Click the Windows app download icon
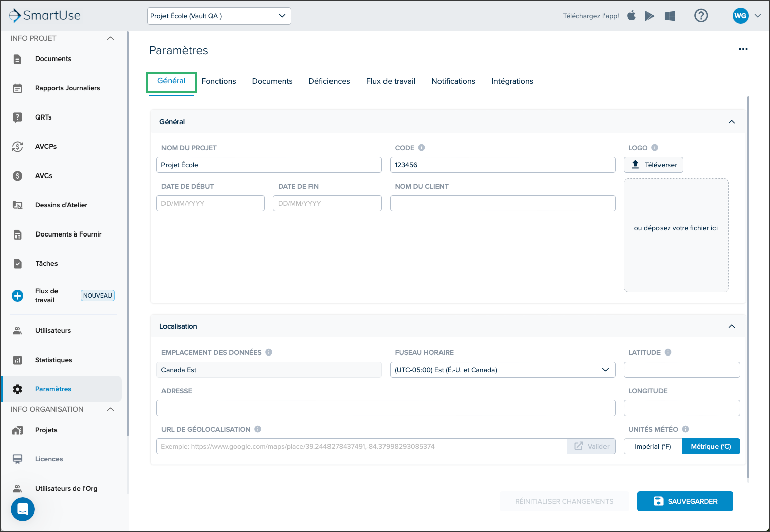The image size is (770, 532). click(670, 16)
